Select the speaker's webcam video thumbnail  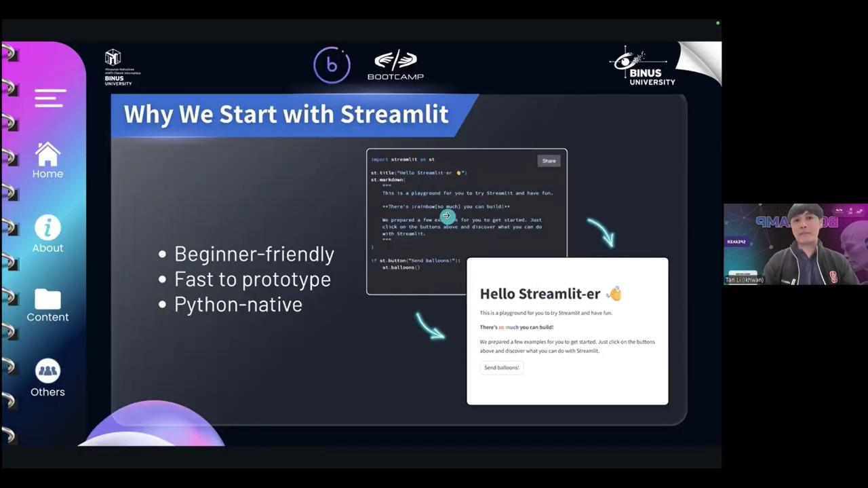coord(795,243)
